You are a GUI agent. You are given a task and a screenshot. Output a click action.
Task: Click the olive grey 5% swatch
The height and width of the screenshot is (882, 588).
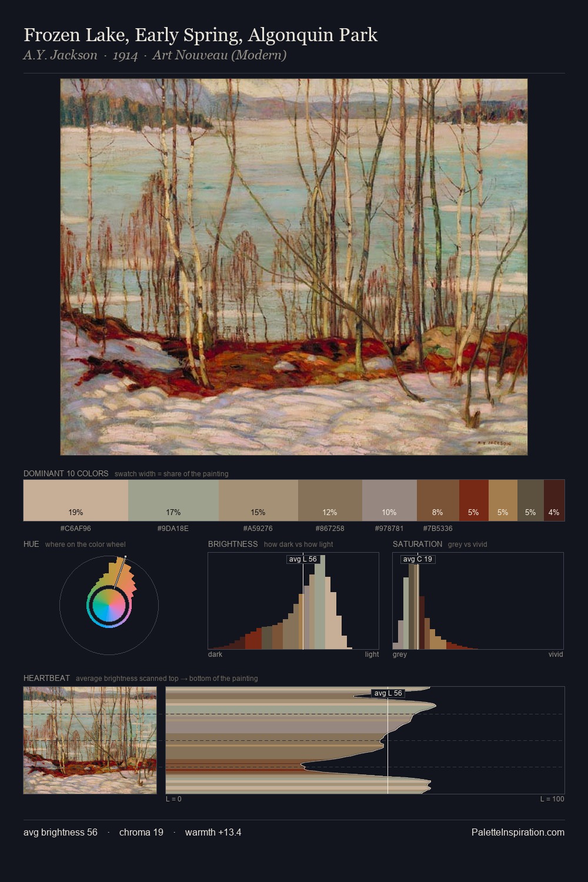[x=530, y=500]
